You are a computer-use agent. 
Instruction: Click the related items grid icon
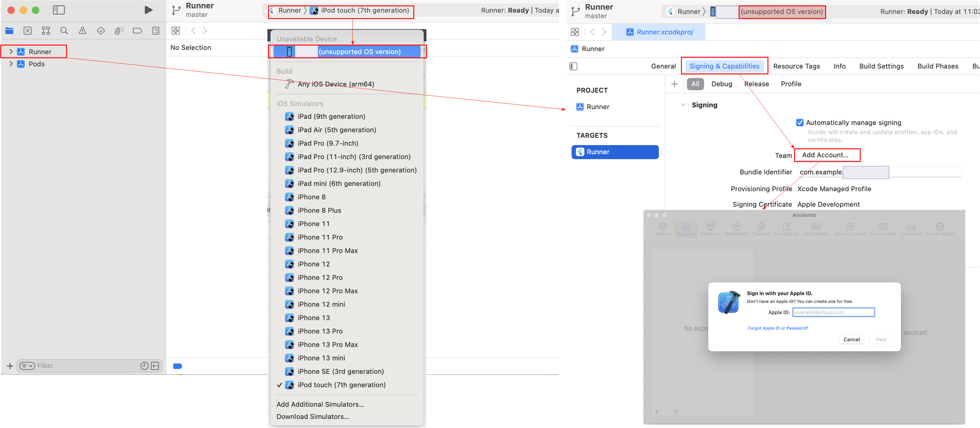click(x=175, y=31)
